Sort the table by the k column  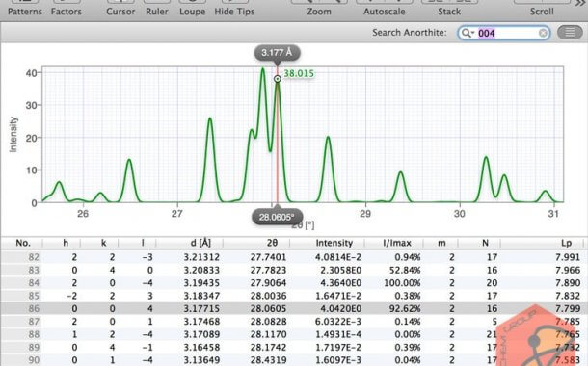103,243
